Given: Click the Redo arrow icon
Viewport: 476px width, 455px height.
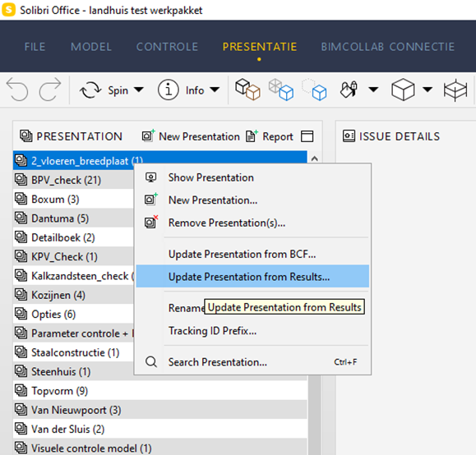Looking at the screenshot, I should click(50, 90).
